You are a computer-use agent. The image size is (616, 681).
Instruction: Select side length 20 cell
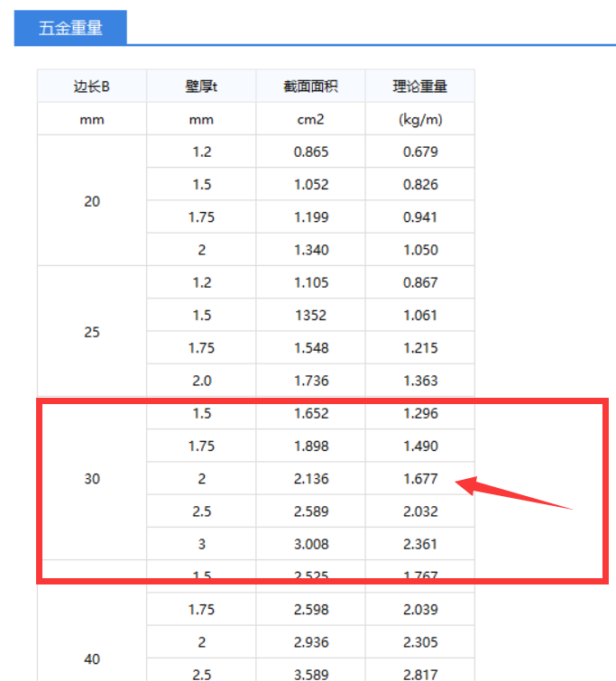point(92,201)
